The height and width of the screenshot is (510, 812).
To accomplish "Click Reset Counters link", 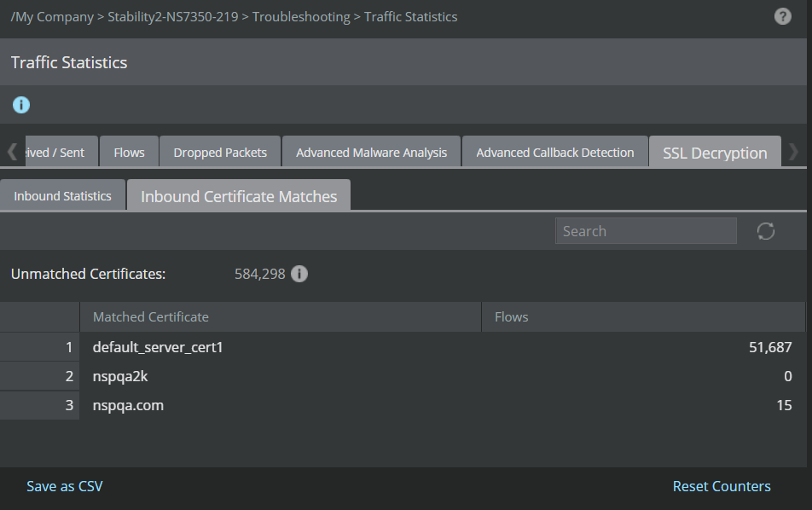I will point(722,486).
